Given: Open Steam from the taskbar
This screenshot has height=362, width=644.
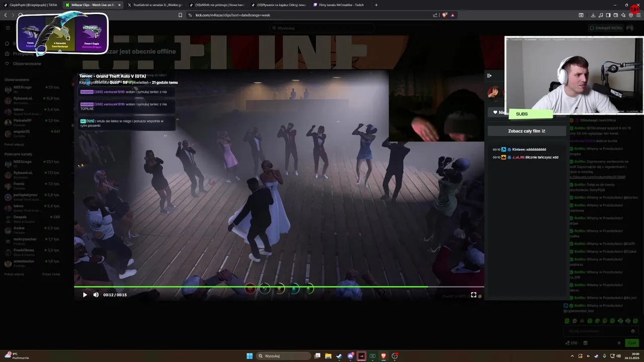Looking at the screenshot, I should coord(339,356).
